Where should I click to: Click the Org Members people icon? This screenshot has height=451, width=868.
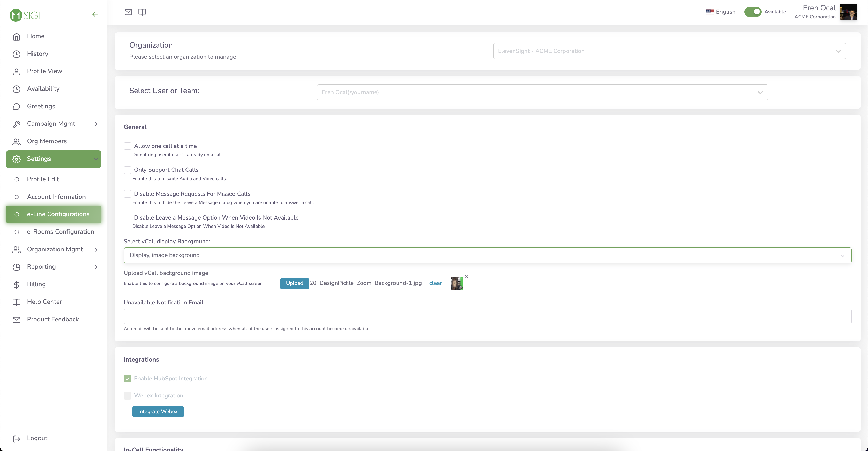(x=17, y=142)
